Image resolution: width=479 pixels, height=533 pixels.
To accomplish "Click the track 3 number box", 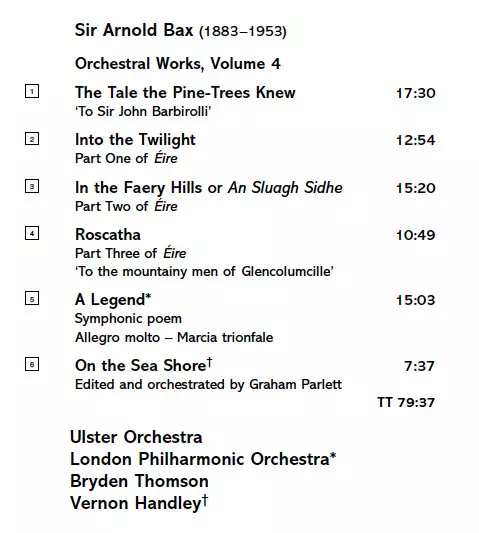I will [32, 186].
